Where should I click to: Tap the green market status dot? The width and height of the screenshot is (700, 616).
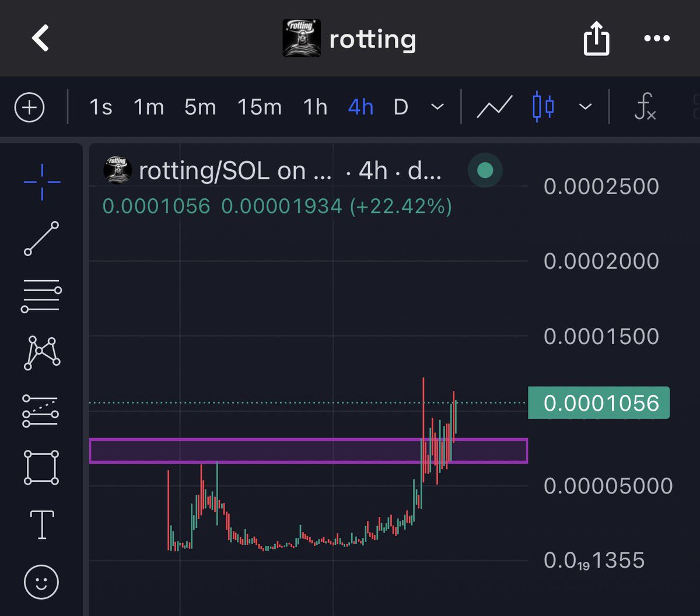pos(485,170)
